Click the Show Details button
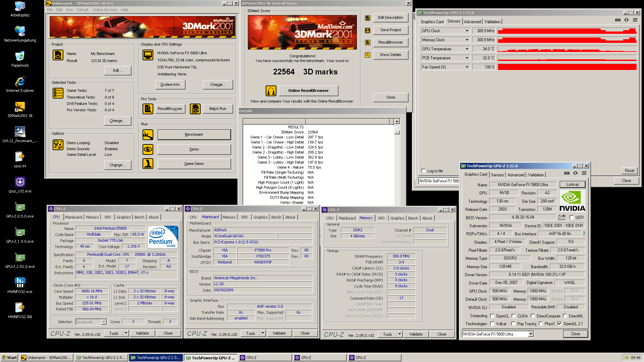Image resolution: width=644 pixels, height=362 pixels. pyautogui.click(x=390, y=55)
